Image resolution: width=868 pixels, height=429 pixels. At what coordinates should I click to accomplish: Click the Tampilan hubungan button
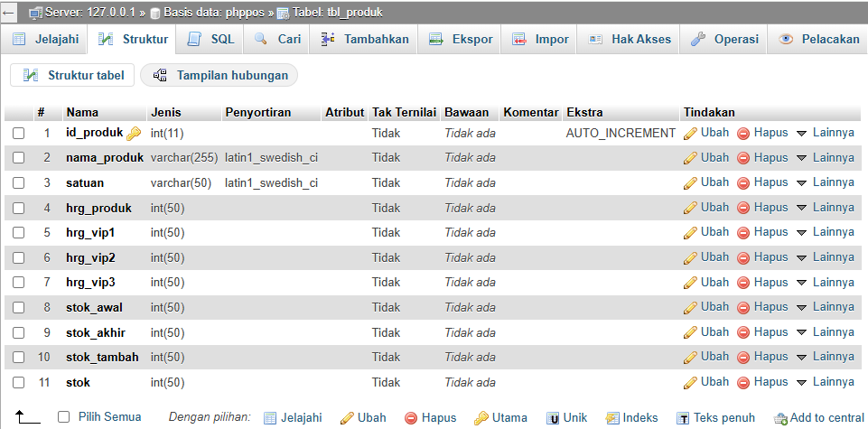click(x=219, y=75)
